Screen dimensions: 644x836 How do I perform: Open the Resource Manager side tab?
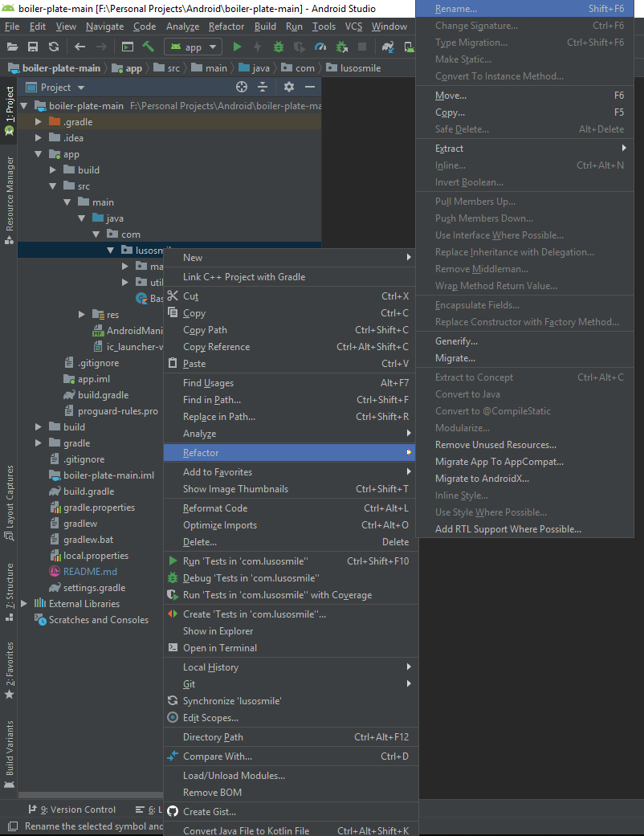click(x=9, y=200)
